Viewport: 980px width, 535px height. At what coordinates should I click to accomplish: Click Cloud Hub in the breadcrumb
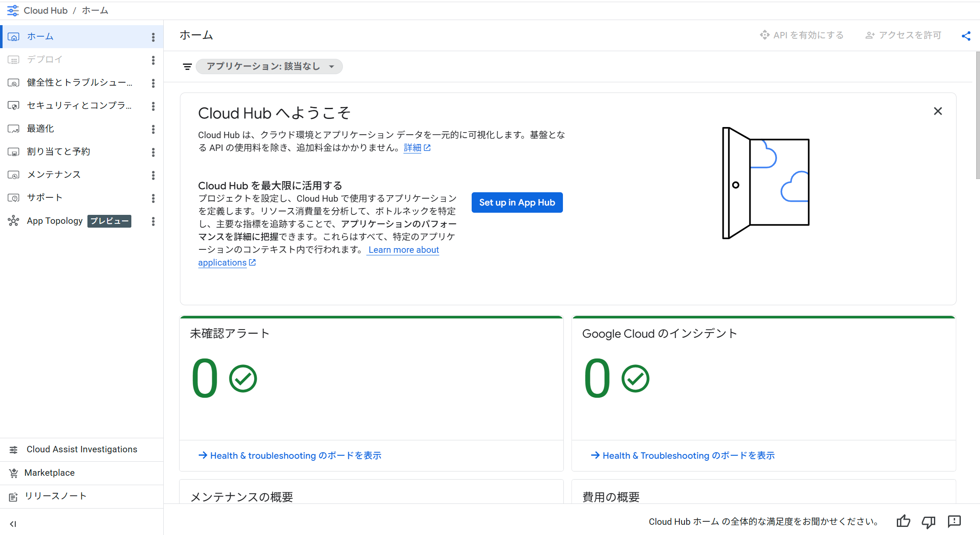click(45, 10)
